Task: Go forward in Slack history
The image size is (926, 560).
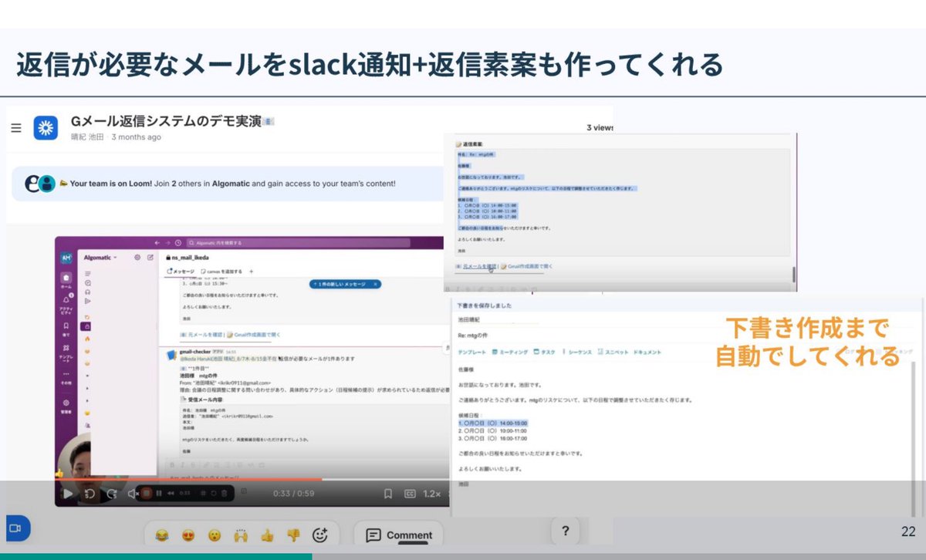Action: [167, 242]
